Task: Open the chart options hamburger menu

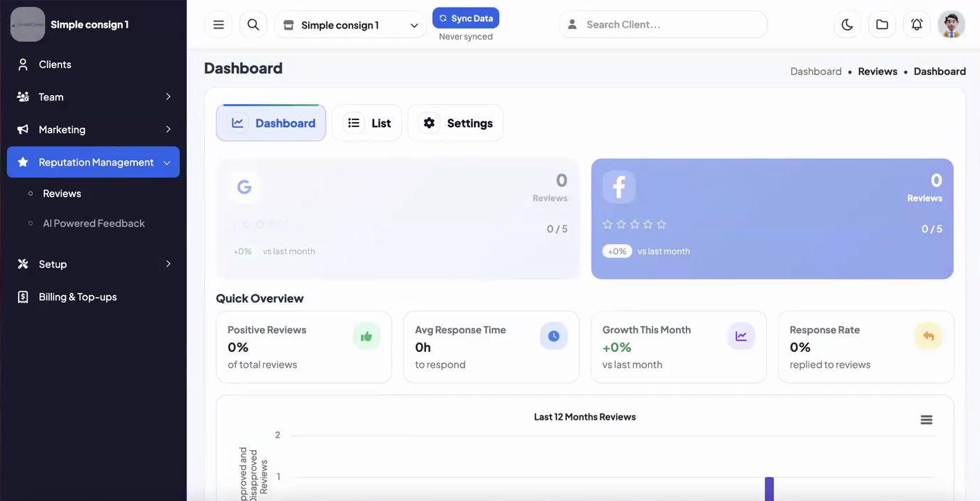Action: (x=927, y=420)
